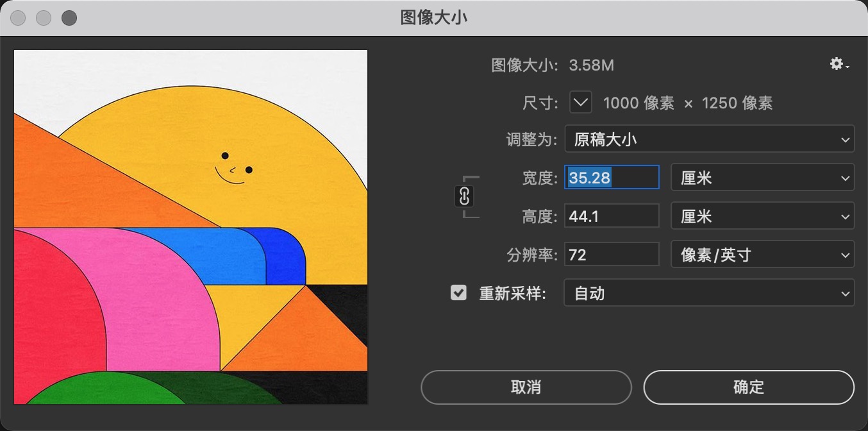
Task: Open the 像素/英寸 resolution unit dropdown
Action: 762,255
